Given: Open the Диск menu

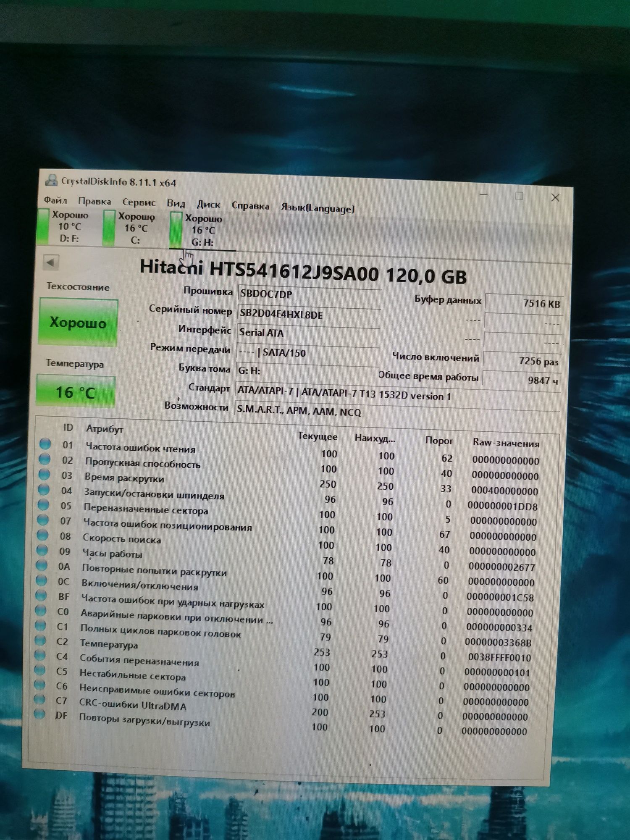Looking at the screenshot, I should coord(208,205).
